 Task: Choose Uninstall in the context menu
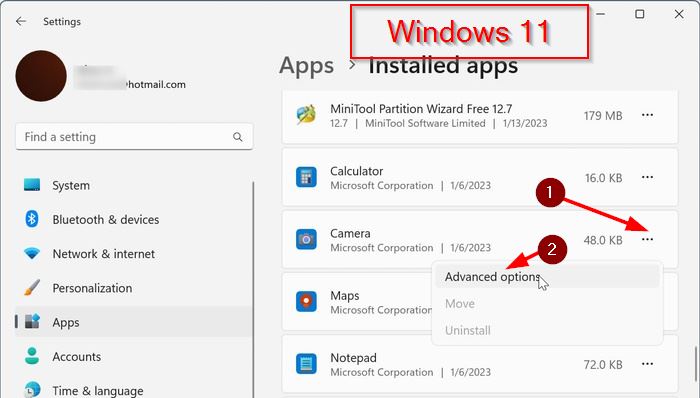pyautogui.click(x=547, y=331)
